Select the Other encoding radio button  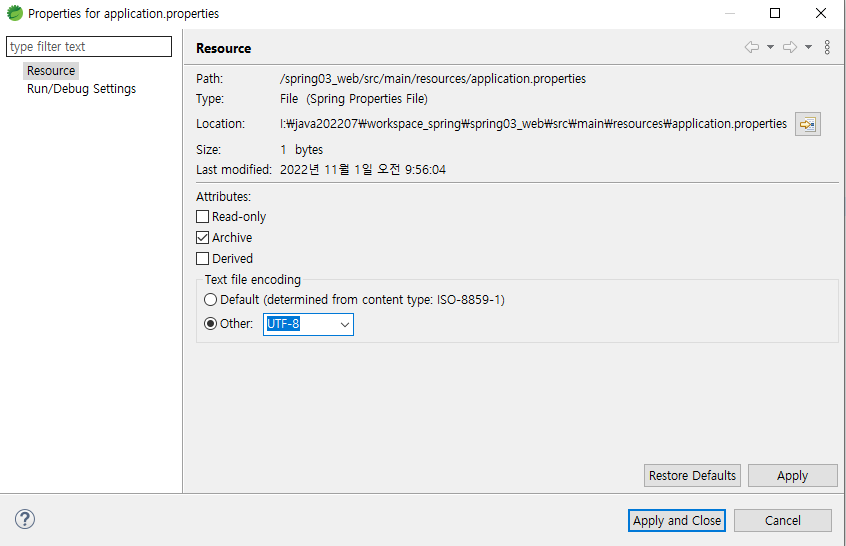click(210, 324)
